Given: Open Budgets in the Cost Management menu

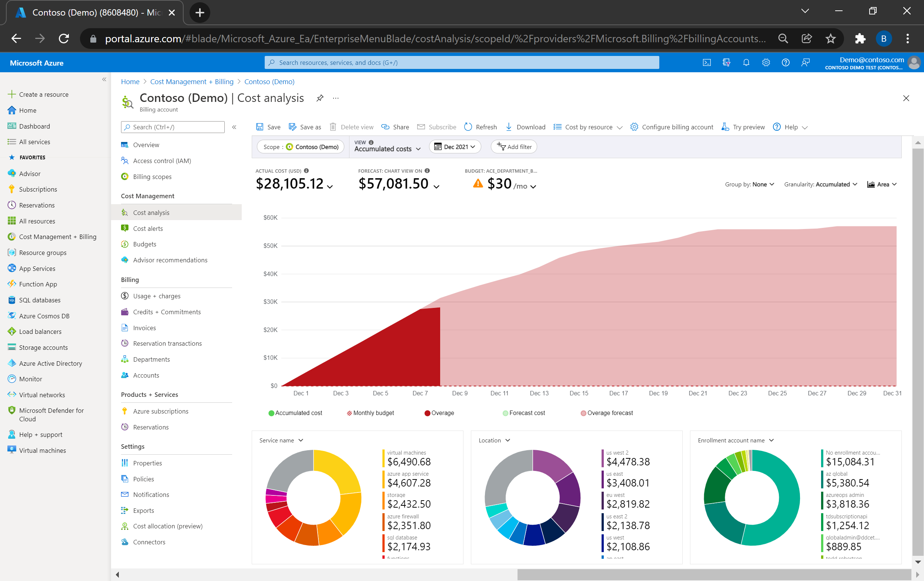Looking at the screenshot, I should click(x=145, y=244).
